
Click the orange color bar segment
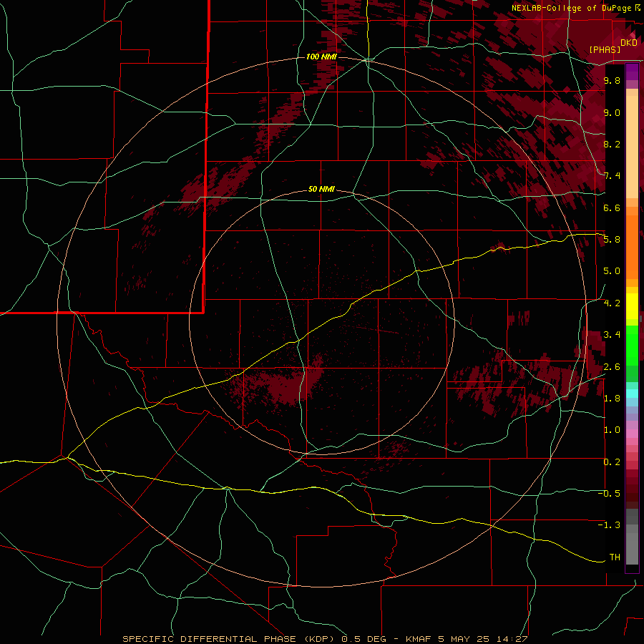pos(632,246)
